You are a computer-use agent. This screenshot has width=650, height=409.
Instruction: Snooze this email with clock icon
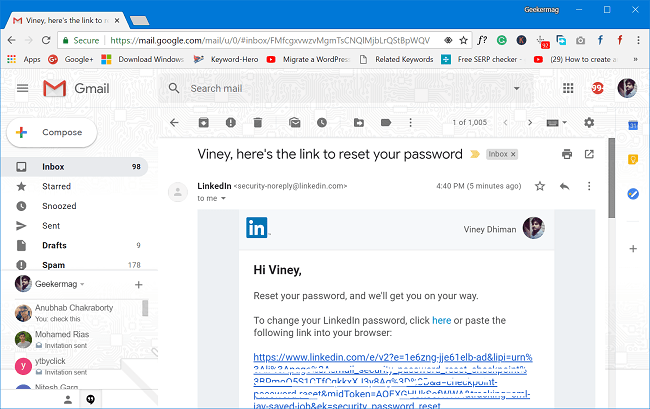click(322, 123)
